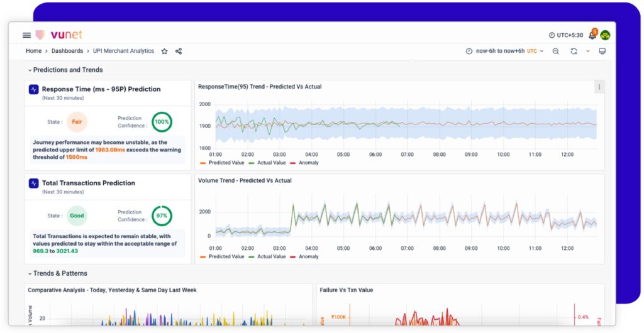Open the notifications bell
The width and height of the screenshot is (644, 333).
(592, 35)
